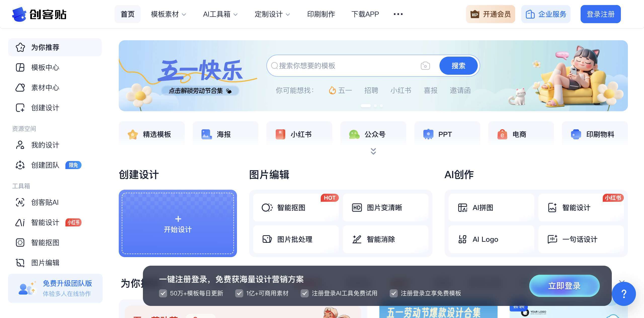Click the camera image-search icon
Viewport: 644px width, 318px height.
coord(425,66)
